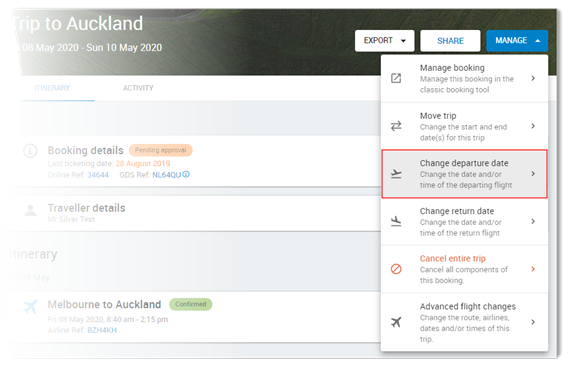Click the departing plane takeoff icon
This screenshot has width=574, height=367.
[396, 174]
